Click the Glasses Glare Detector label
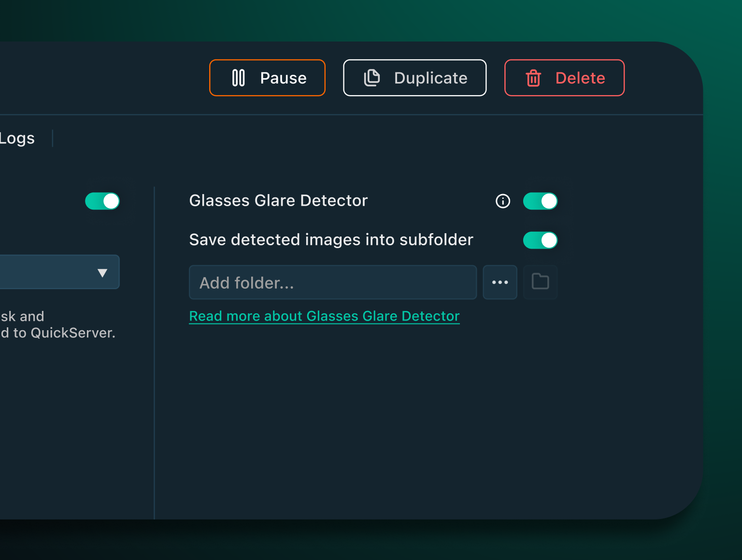The width and height of the screenshot is (742, 560). click(278, 201)
